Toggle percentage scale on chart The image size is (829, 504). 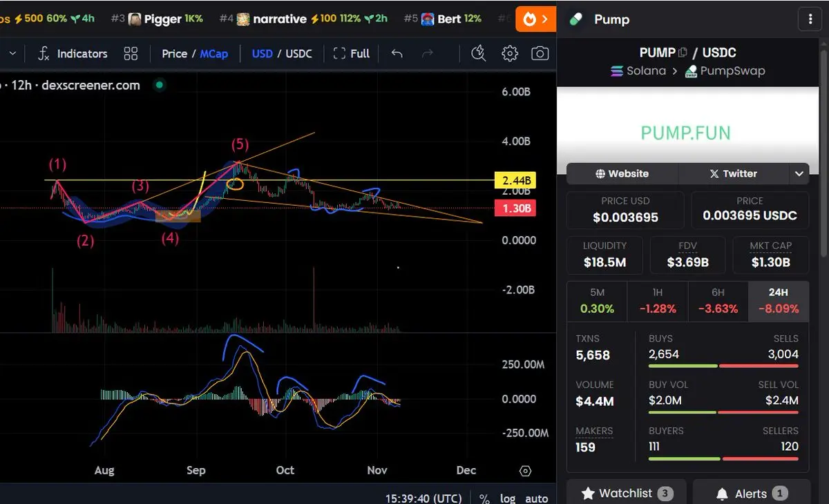(484, 498)
